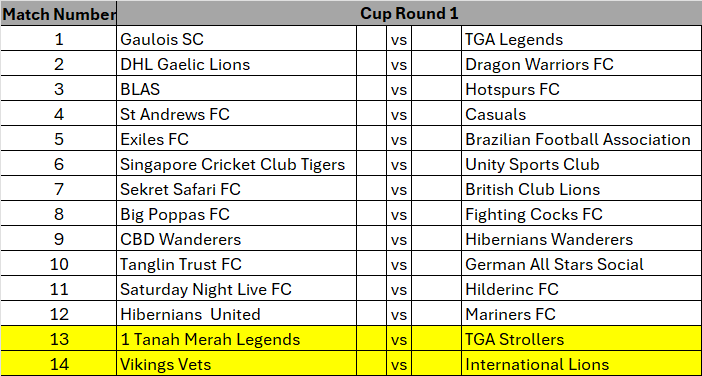Screen dimensions: 702x376
Task: Select the yellow International Lions cell
Action: 581,364
